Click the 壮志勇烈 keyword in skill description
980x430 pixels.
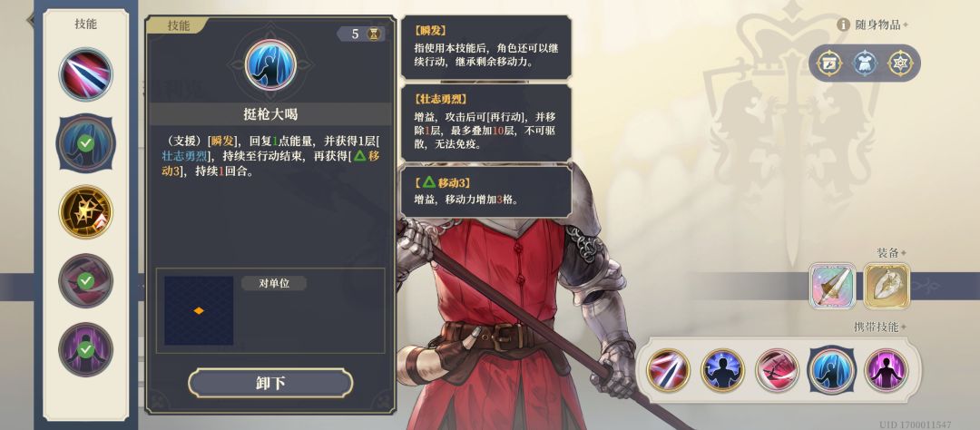(x=185, y=156)
